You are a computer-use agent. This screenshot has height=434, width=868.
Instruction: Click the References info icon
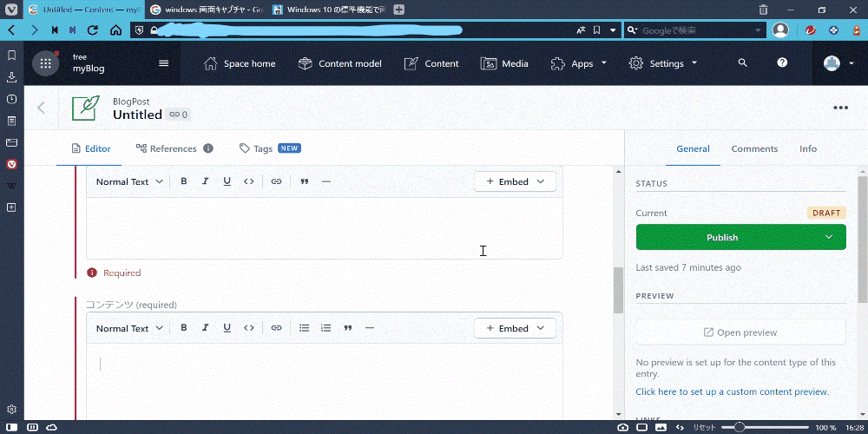click(208, 148)
